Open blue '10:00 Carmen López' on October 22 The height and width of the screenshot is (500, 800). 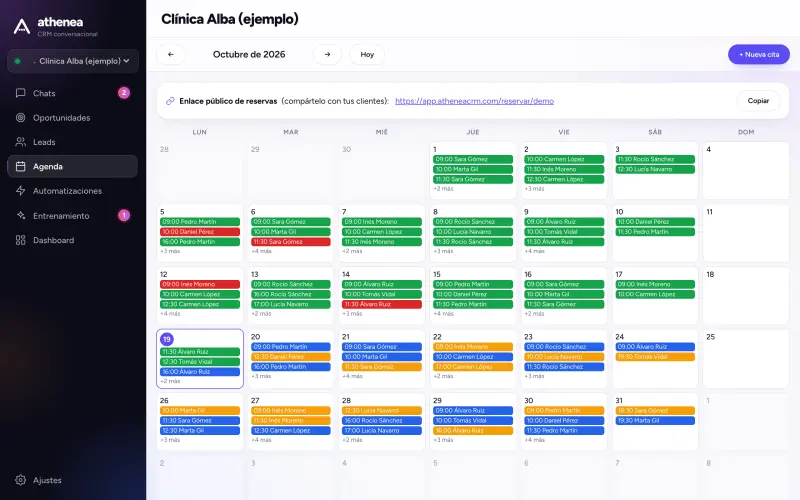tap(473, 357)
